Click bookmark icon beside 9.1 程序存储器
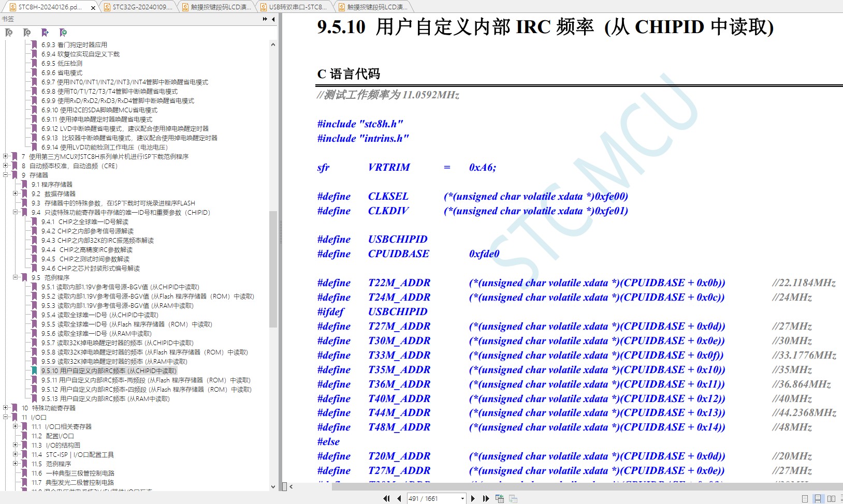 point(24,184)
